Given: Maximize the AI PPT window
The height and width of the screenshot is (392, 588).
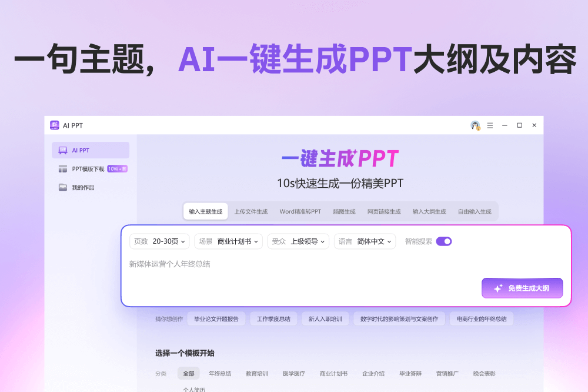Looking at the screenshot, I should (x=519, y=125).
